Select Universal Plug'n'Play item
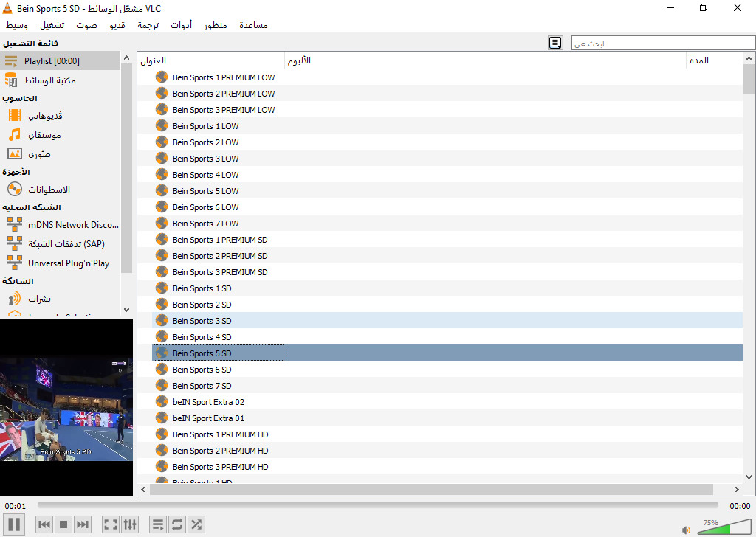Viewport: 756px width, 537px height. coord(60,263)
